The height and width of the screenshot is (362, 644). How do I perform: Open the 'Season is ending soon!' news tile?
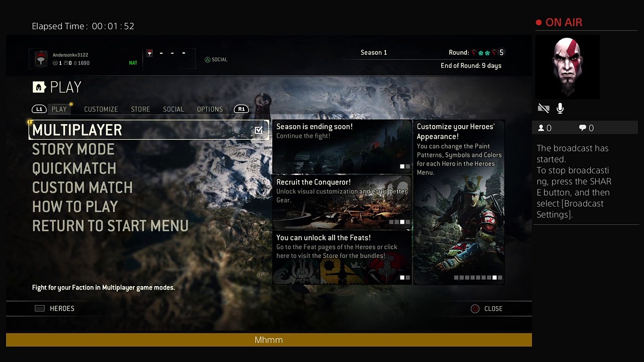342,147
